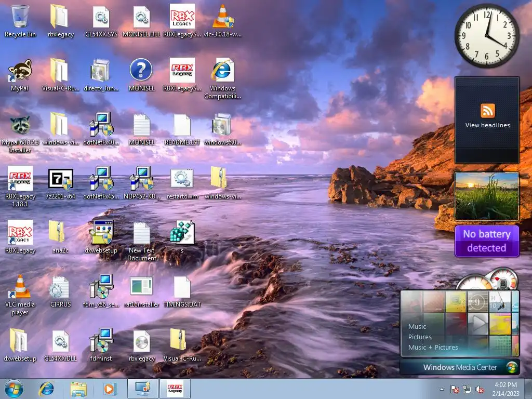Launch the fdminst setup icon
The width and height of the screenshot is (532, 399).
[101, 345]
